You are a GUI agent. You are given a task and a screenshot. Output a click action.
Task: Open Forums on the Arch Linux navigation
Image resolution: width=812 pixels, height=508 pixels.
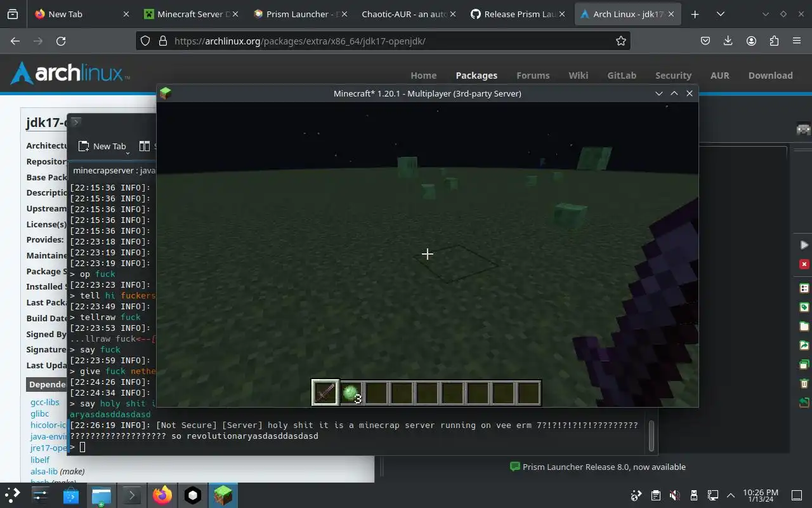533,75
